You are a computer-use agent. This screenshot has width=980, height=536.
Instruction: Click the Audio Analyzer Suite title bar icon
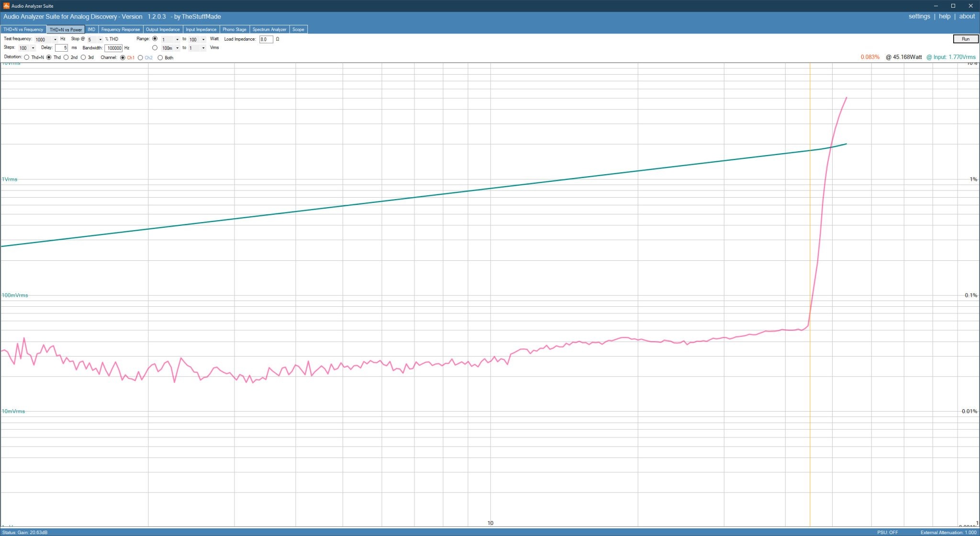point(6,6)
